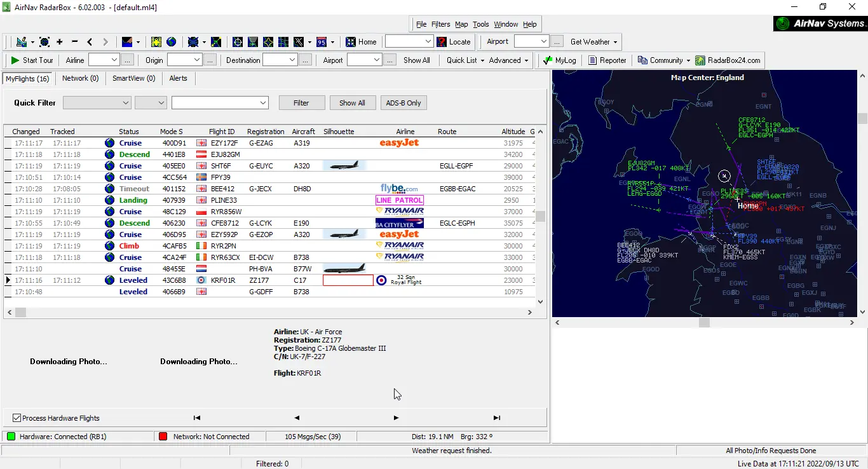The height and width of the screenshot is (469, 868).
Task: Open the Advanced dropdown
Action: (509, 60)
